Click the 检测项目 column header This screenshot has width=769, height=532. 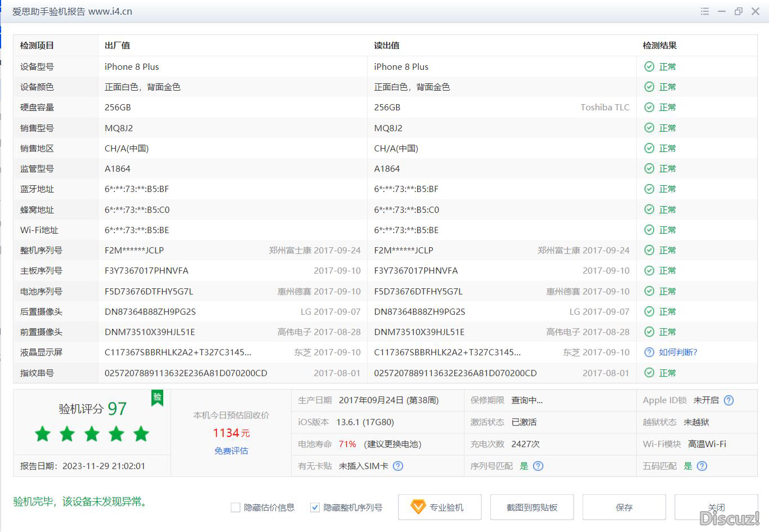pyautogui.click(x=37, y=46)
